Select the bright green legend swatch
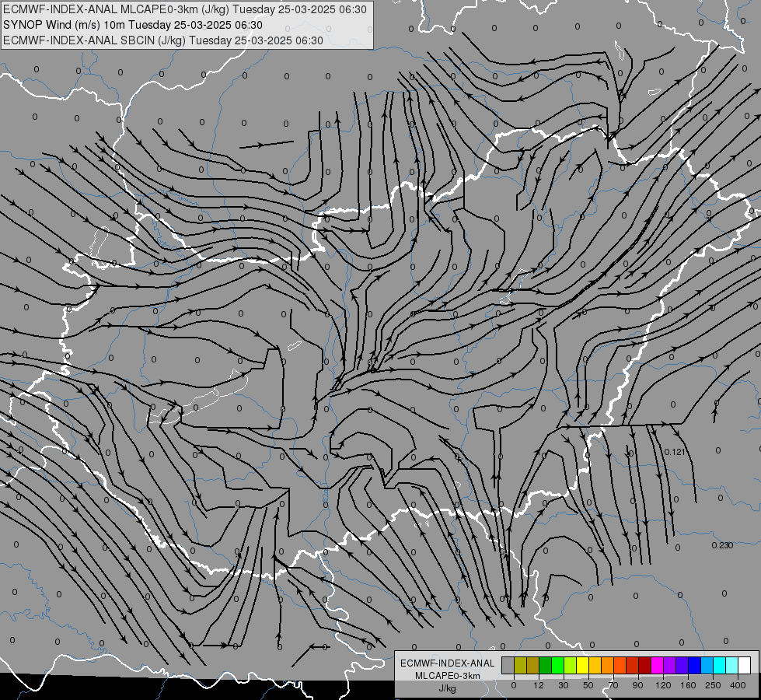The width and height of the screenshot is (761, 700). [x=557, y=666]
